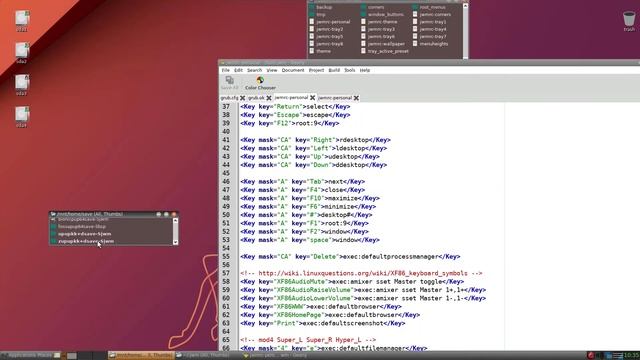Select the jwmrc-tray3 file
Screen dimensions: 640x360
click(377, 29)
